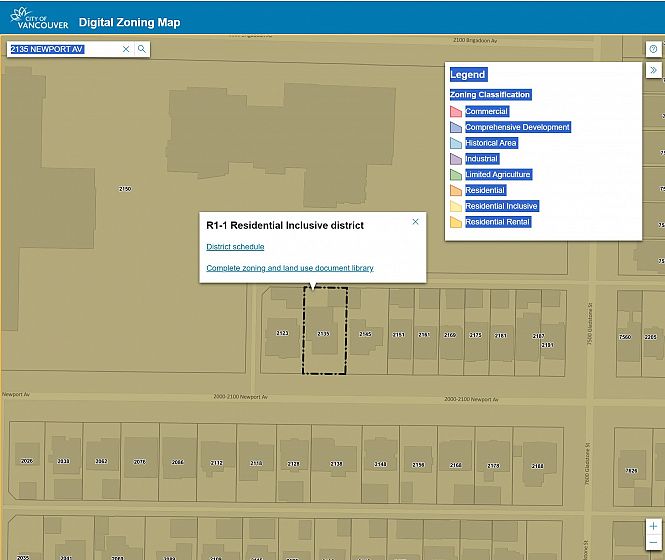This screenshot has height=560, width=665.
Task: Clear the address search field
Action: pos(126,49)
